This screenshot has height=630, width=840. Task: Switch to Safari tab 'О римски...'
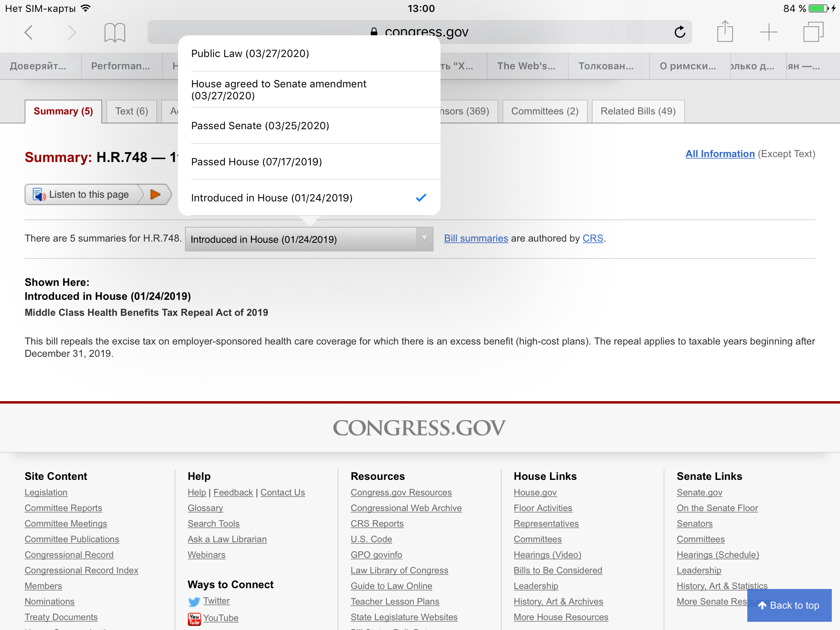tap(689, 66)
